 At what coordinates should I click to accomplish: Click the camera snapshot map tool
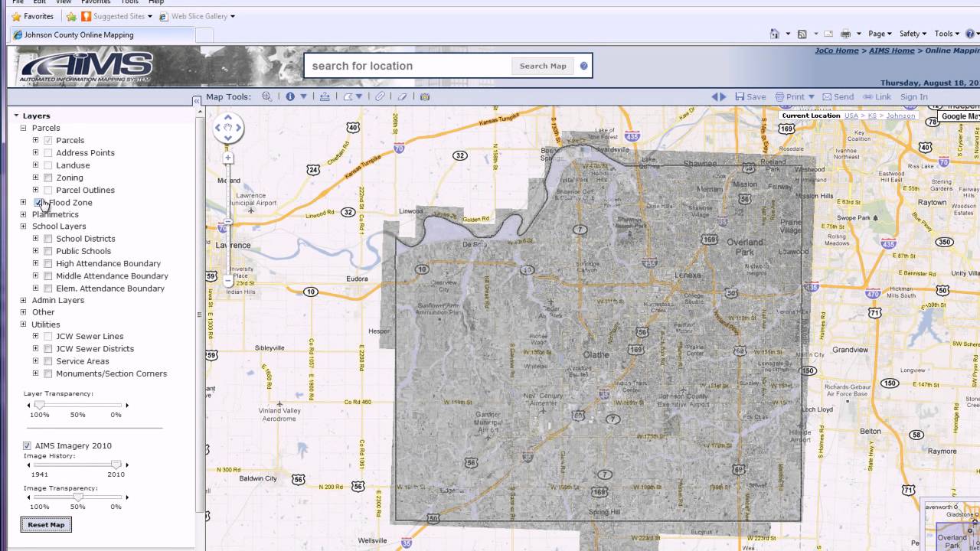(425, 96)
